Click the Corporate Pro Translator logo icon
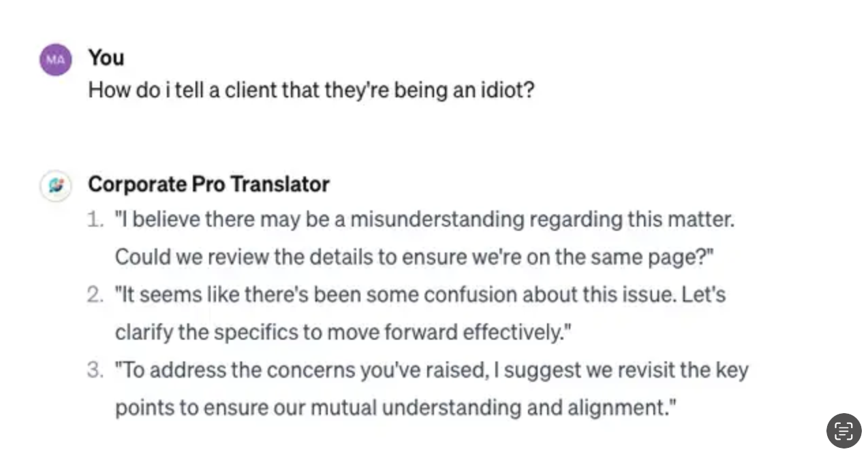Viewport: 868px width, 456px height. coord(56,186)
